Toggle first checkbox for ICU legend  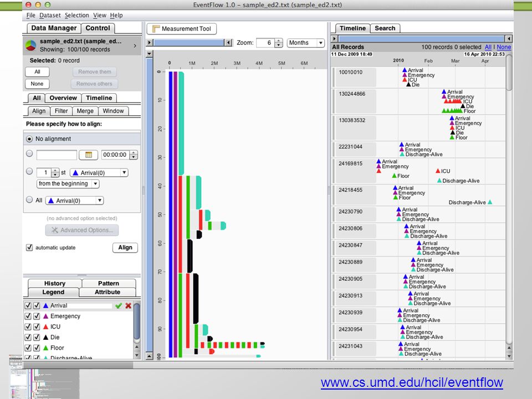coord(28,326)
